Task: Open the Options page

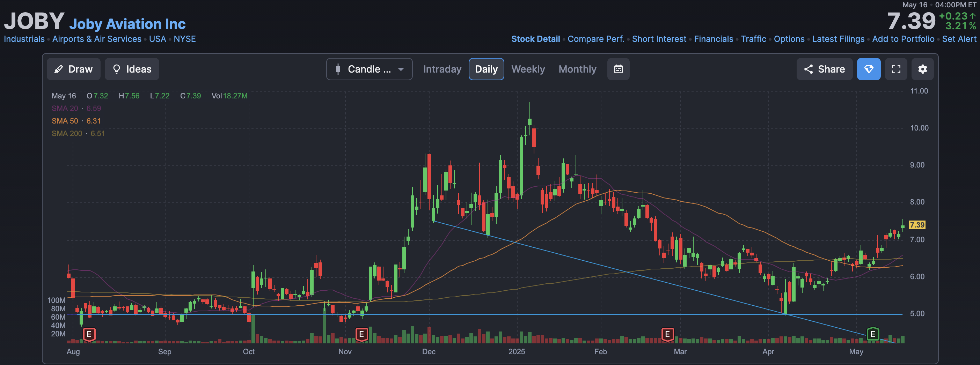Action: (x=789, y=39)
